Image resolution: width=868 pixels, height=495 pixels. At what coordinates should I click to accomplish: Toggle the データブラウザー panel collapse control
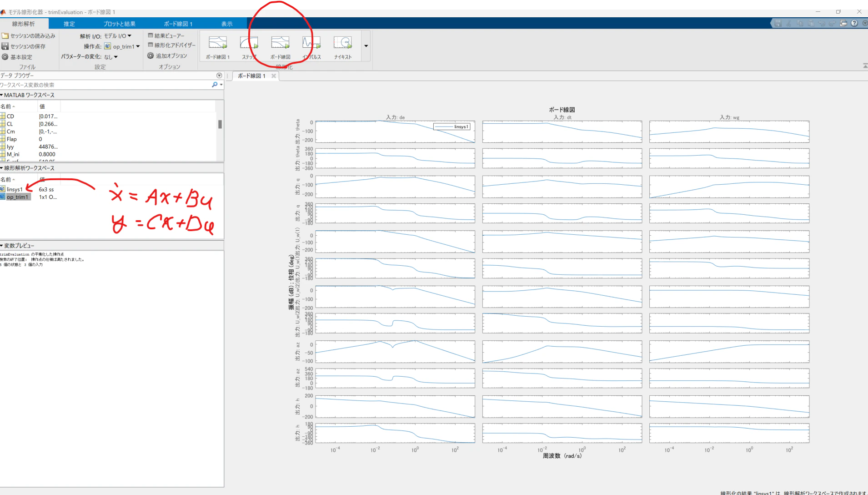(220, 76)
